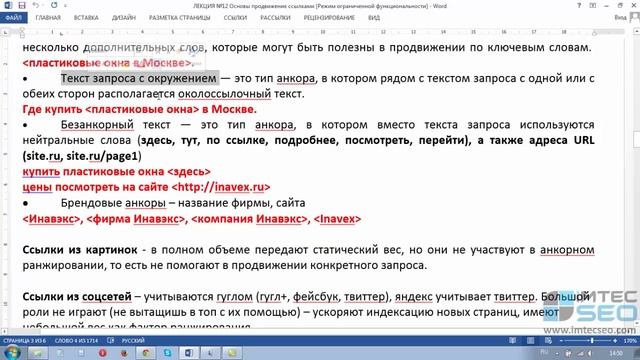Screen dimensions: 640x360
Task: Click the СТРАНИЦА 3 ИЗ 6 status indicator
Action: tap(25, 340)
